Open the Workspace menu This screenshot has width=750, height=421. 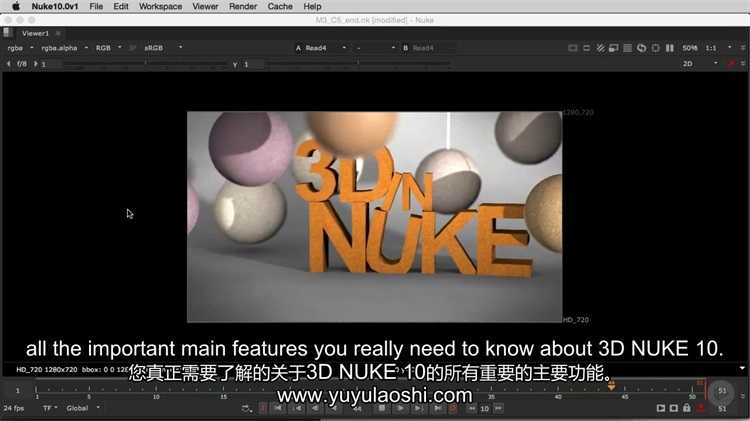point(160,6)
